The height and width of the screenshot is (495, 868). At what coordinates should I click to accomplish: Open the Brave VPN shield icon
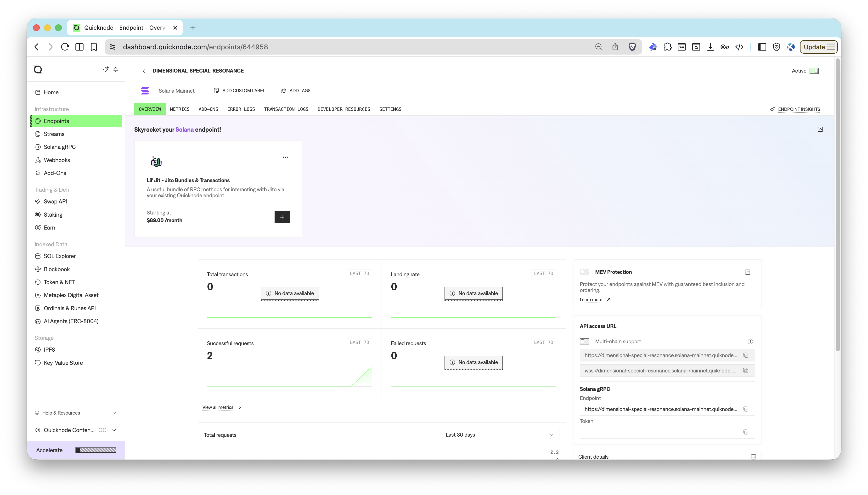point(776,47)
